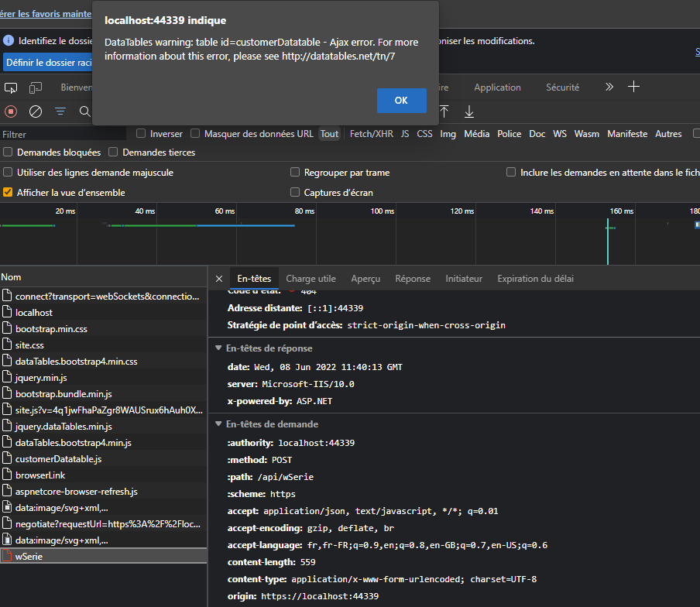Viewport: 700px width, 607px height.
Task: Switch to the Aperçu tab
Action: click(365, 279)
